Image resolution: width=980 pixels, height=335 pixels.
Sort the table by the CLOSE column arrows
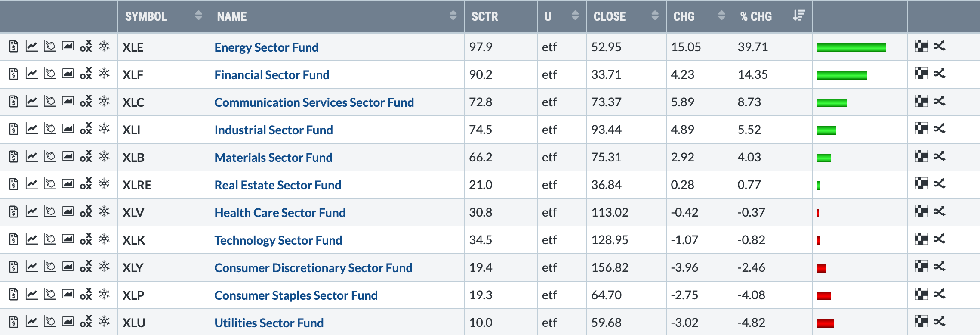pos(655,16)
